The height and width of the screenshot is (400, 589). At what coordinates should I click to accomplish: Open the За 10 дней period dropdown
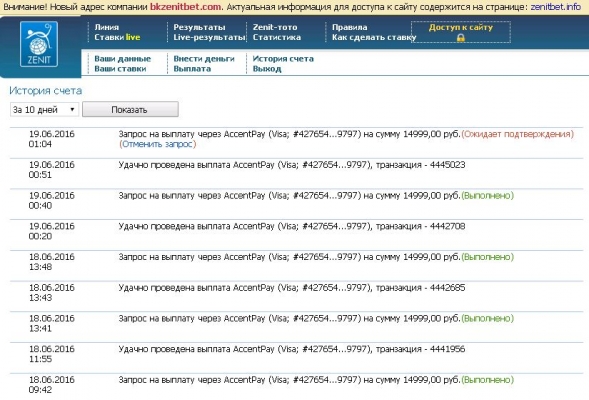click(44, 110)
